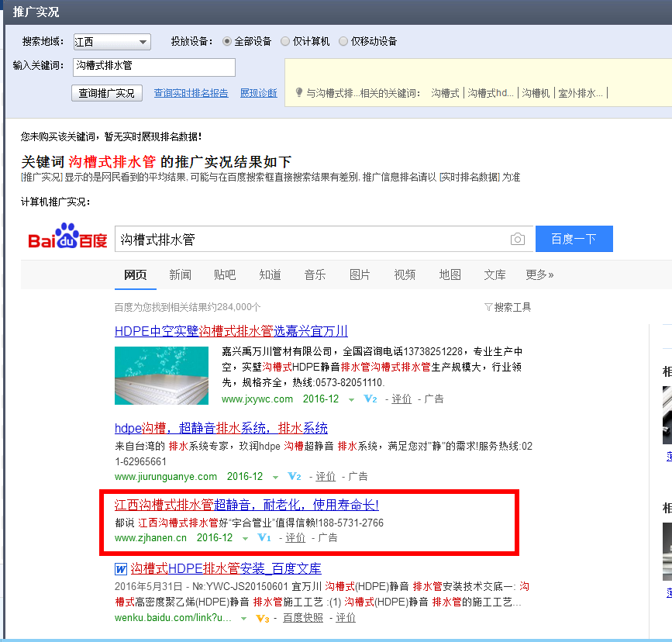Click 评价 link for www.jxywc.com result
672x642 pixels.
[401, 399]
